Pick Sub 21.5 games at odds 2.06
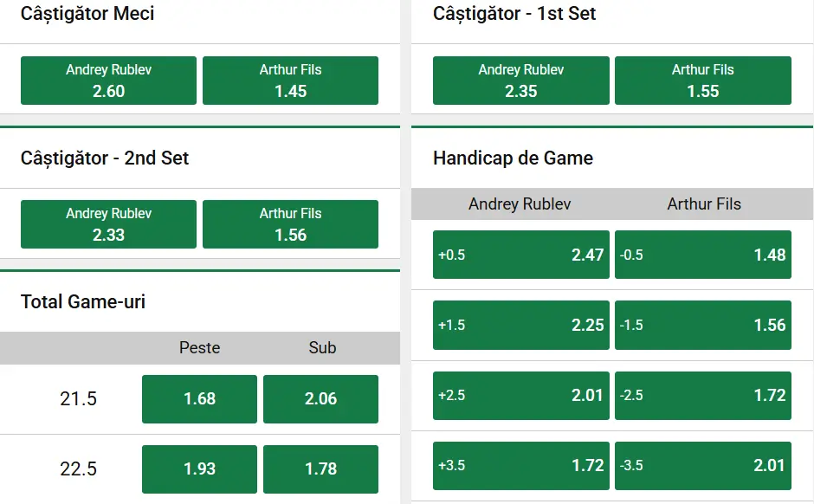The height and width of the screenshot is (504, 814). 320,399
